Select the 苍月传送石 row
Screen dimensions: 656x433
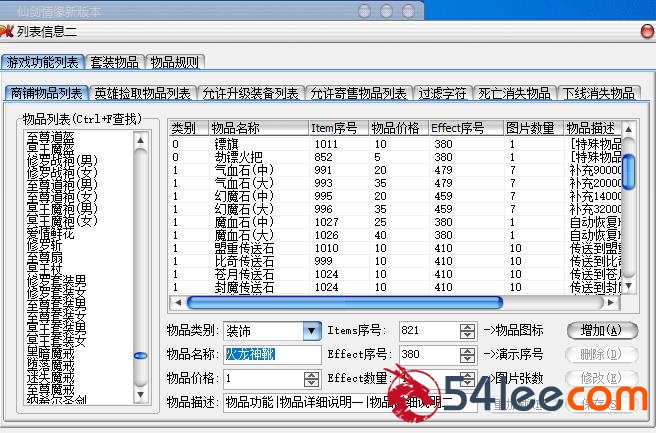pyautogui.click(x=395, y=274)
